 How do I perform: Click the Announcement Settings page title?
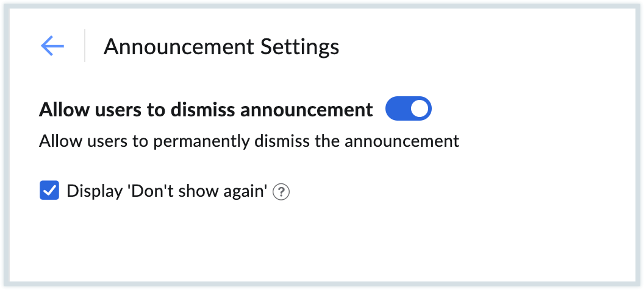pyautogui.click(x=221, y=47)
